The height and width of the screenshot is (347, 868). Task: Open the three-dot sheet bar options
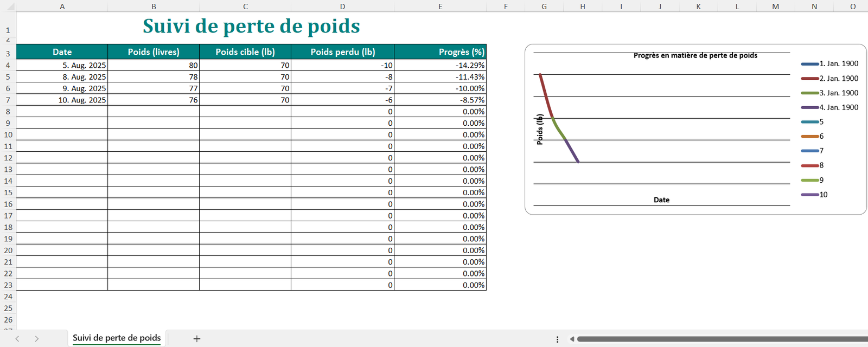click(x=557, y=339)
